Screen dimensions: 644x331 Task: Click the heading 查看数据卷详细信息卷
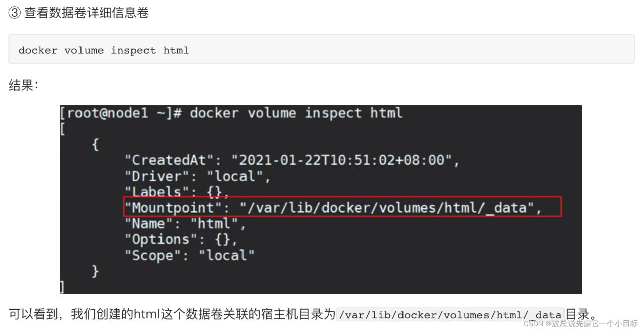coord(87,13)
